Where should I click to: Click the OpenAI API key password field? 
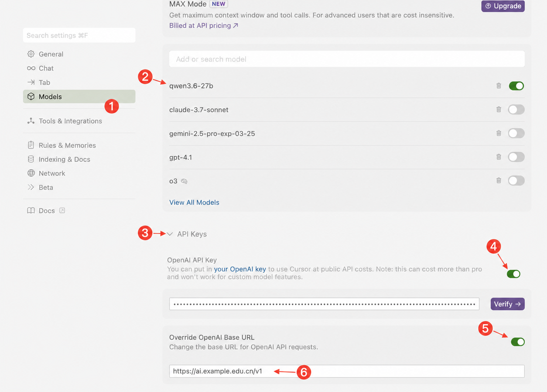coord(324,304)
